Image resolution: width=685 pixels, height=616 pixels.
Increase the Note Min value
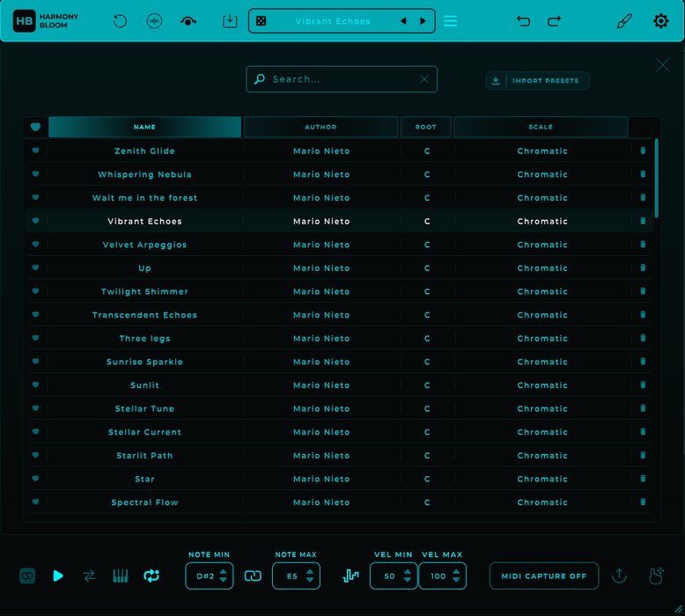coord(224,571)
